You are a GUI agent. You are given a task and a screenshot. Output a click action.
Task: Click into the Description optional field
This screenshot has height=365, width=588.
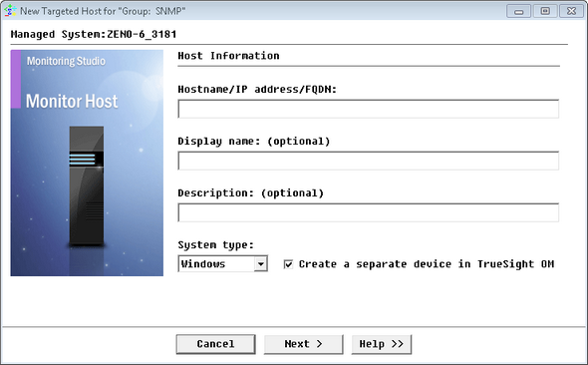pyautogui.click(x=369, y=212)
